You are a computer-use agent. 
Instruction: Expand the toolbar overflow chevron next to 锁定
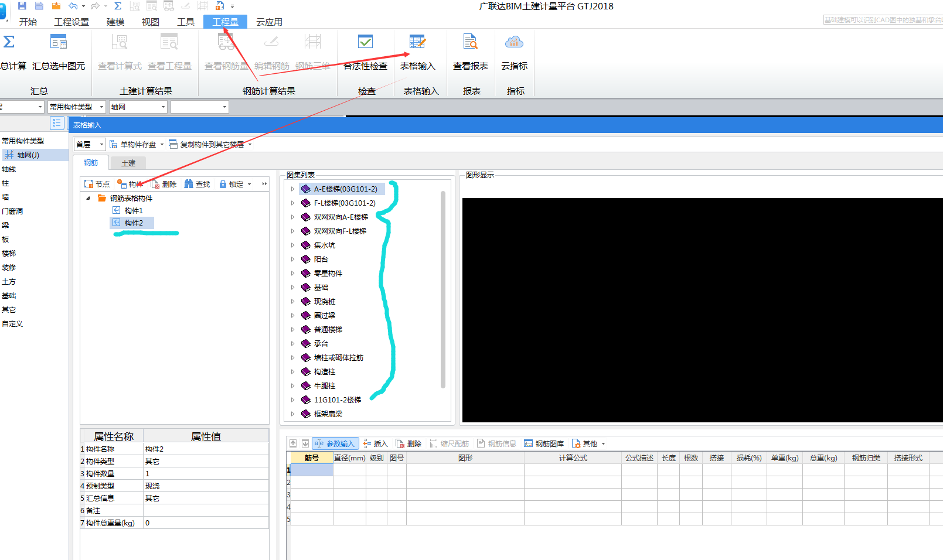(x=264, y=184)
